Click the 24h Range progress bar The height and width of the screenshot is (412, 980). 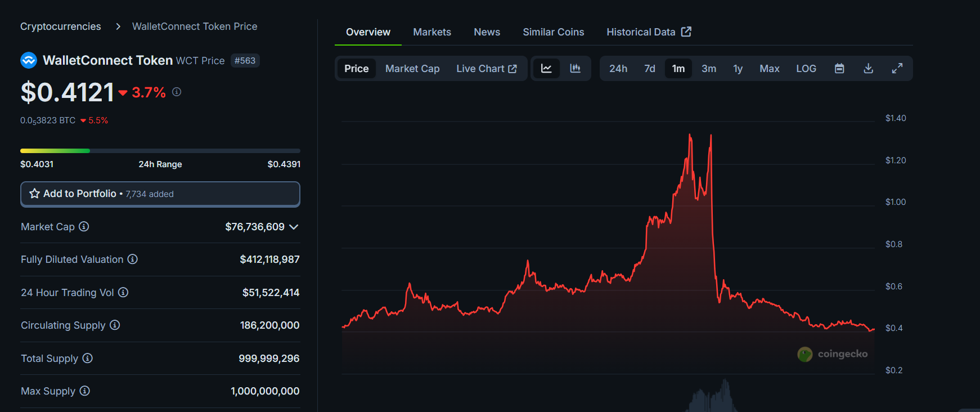(160, 151)
